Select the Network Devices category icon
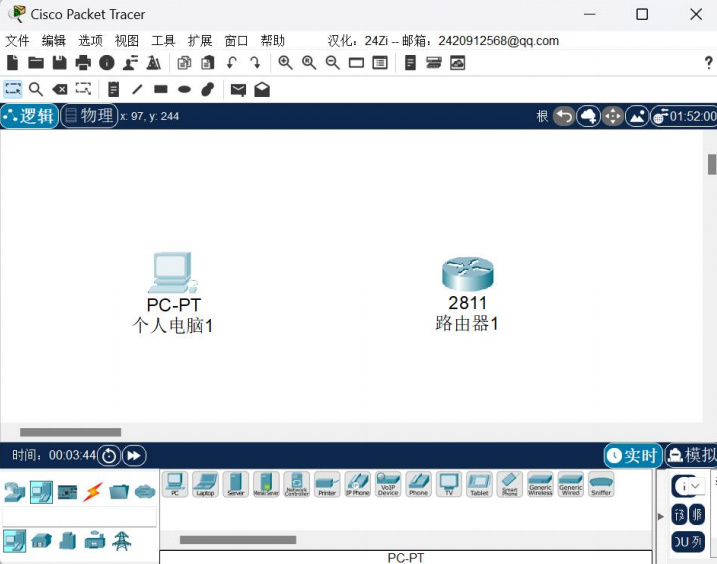Image resolution: width=717 pixels, height=564 pixels. pos(15,492)
